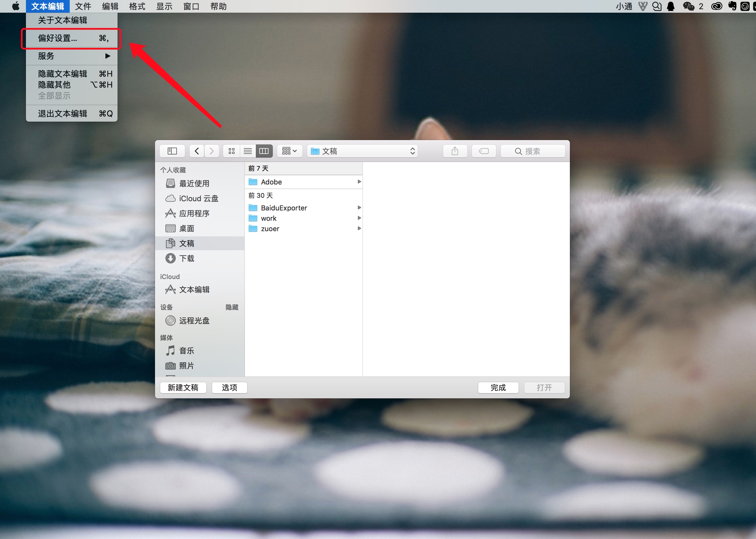
Task: Click the WeChat menu bar icon
Action: point(689,6)
